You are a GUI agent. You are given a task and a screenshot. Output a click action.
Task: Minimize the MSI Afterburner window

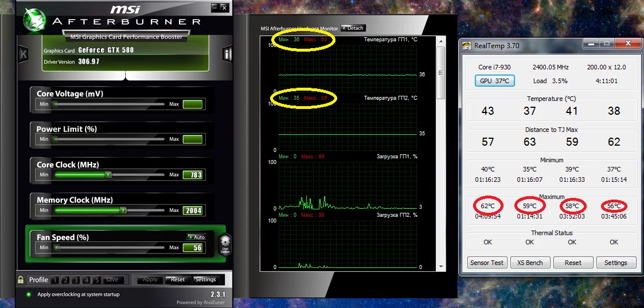tap(215, 7)
